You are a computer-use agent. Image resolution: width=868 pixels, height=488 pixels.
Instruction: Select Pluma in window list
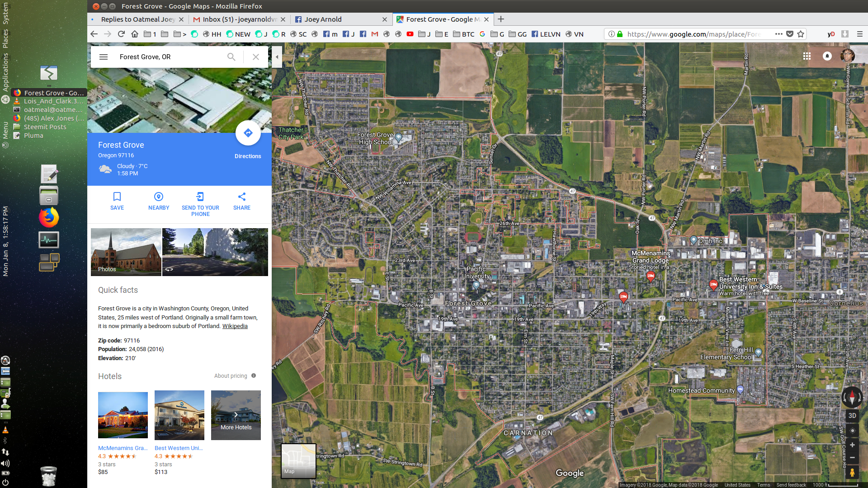pyautogui.click(x=33, y=136)
